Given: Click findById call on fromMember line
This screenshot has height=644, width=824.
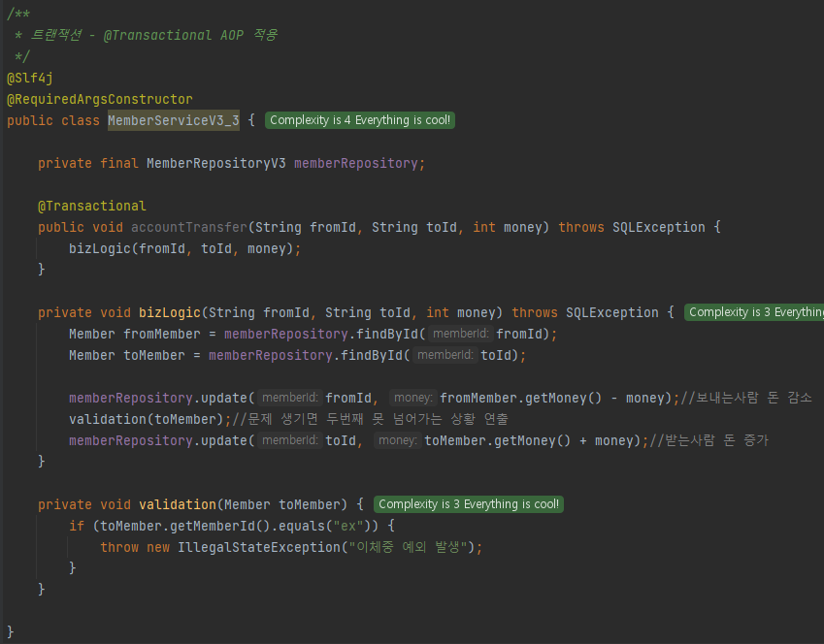Looking at the screenshot, I should (x=387, y=334).
